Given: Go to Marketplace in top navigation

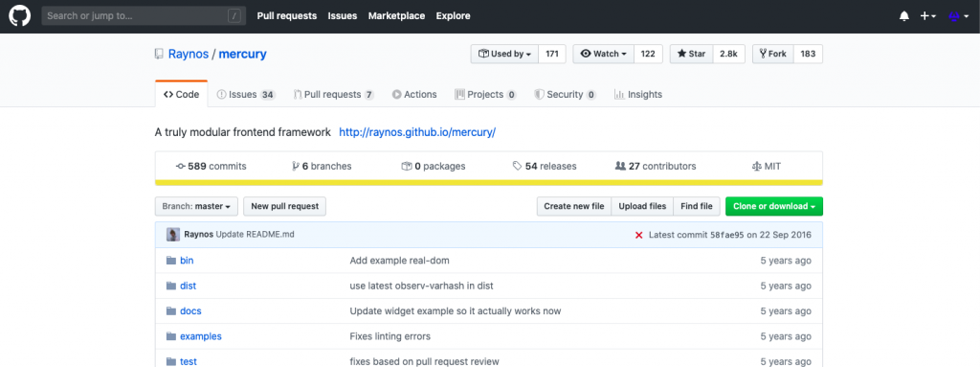Looking at the screenshot, I should (x=396, y=15).
